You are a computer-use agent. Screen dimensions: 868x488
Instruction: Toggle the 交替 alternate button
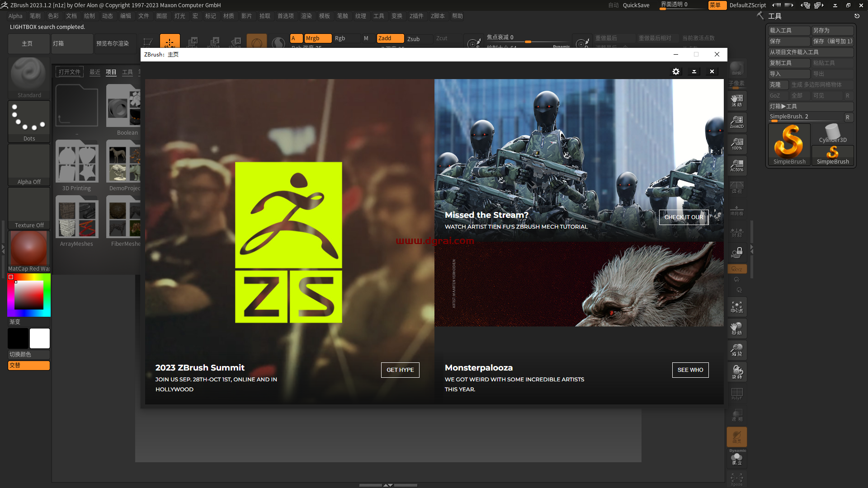(x=29, y=365)
